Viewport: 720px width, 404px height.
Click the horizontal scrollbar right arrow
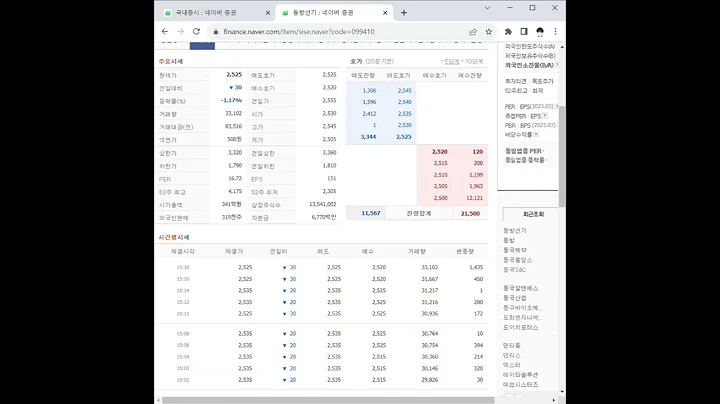point(553,400)
